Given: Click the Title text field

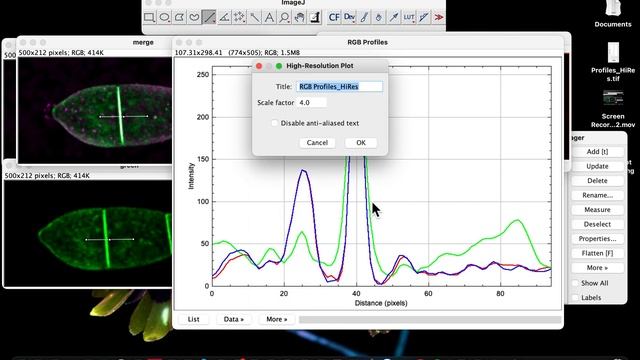Looking at the screenshot, I should point(340,87).
